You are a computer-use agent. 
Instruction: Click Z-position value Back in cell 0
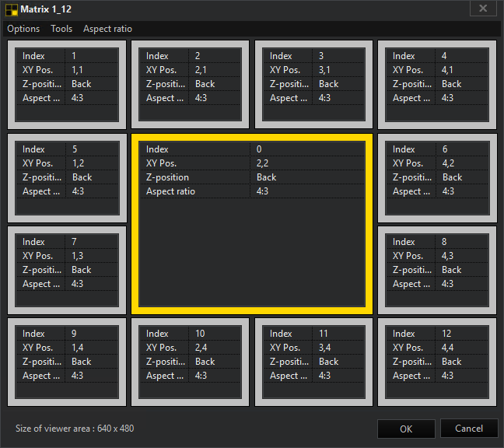[267, 177]
